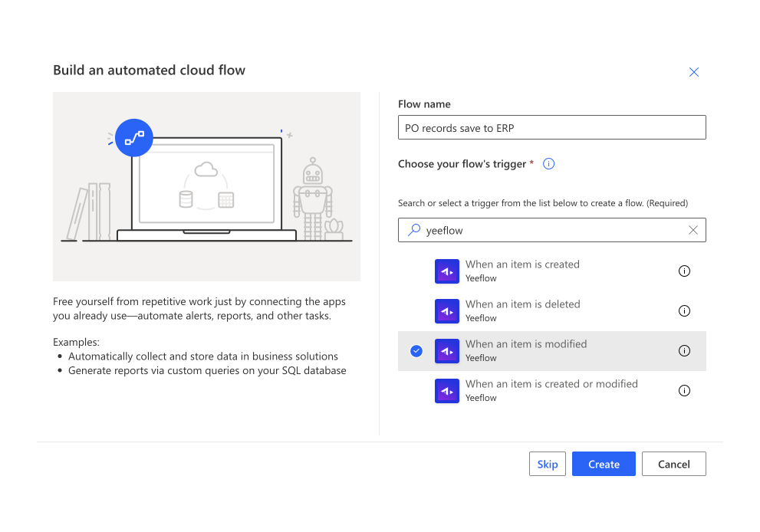
Task: Click the Flow name input field
Action: (x=551, y=128)
